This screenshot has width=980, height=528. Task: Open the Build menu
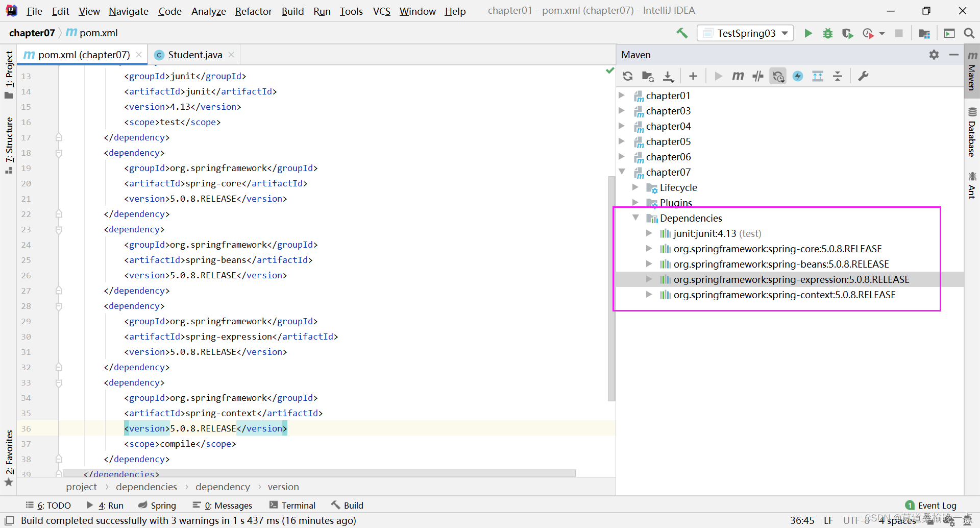click(x=292, y=11)
